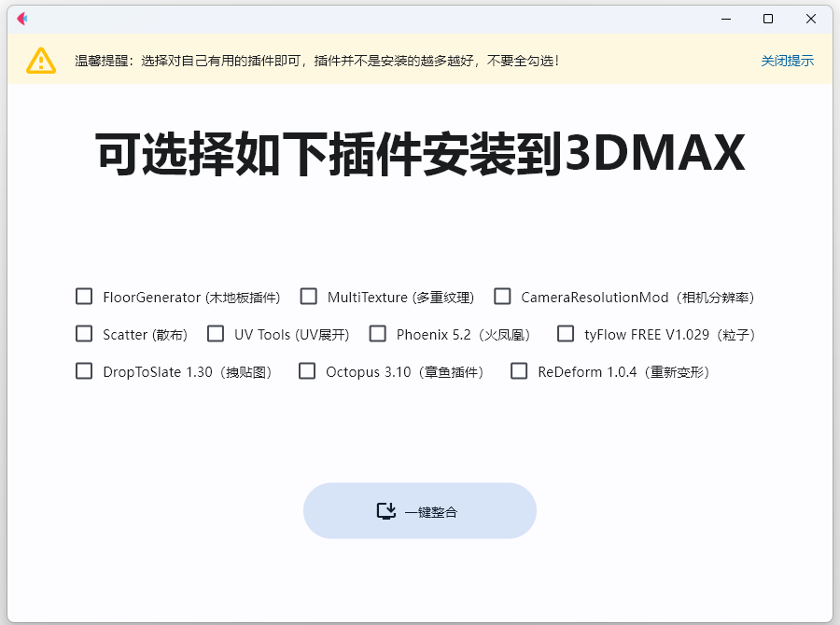Click the 关闭提示 link

788,61
